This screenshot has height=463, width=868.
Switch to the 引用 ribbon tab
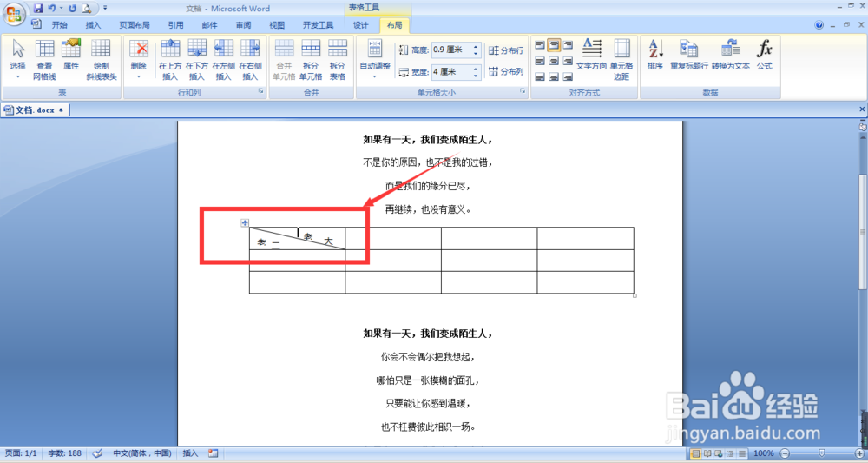176,25
